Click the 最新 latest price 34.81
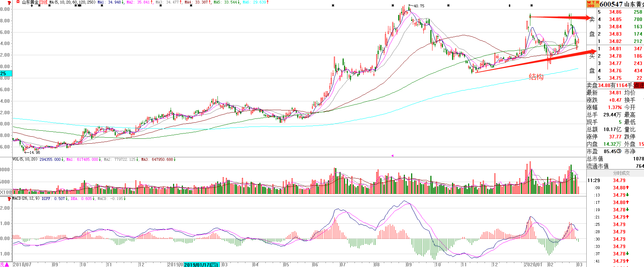Viewport: 644px width, 267px height. (x=615, y=93)
